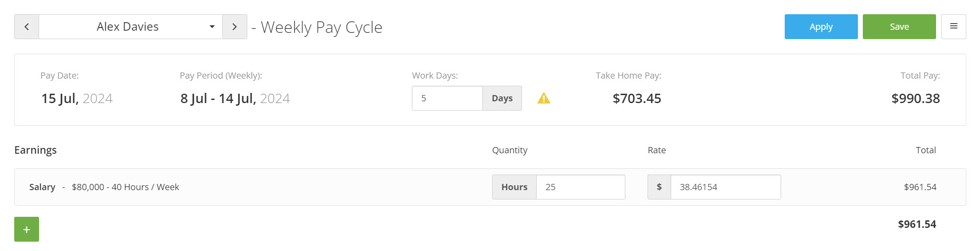
Task: Click the pay period 8 Jul - 14 Jul
Action: [235, 98]
